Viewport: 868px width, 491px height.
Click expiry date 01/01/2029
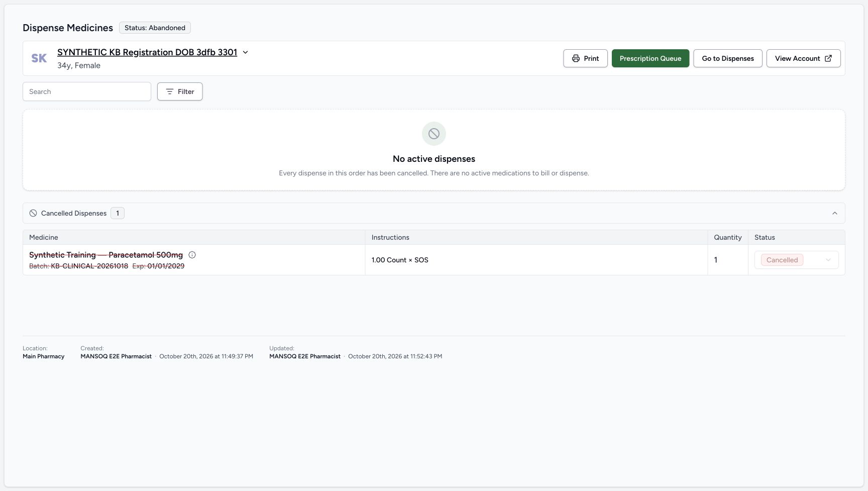pyautogui.click(x=166, y=266)
